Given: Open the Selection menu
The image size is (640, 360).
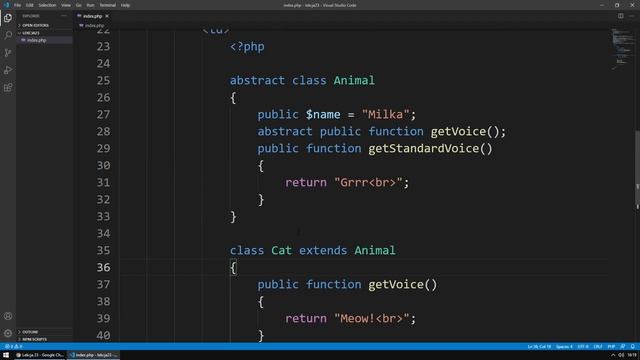Looking at the screenshot, I should click(x=47, y=5).
